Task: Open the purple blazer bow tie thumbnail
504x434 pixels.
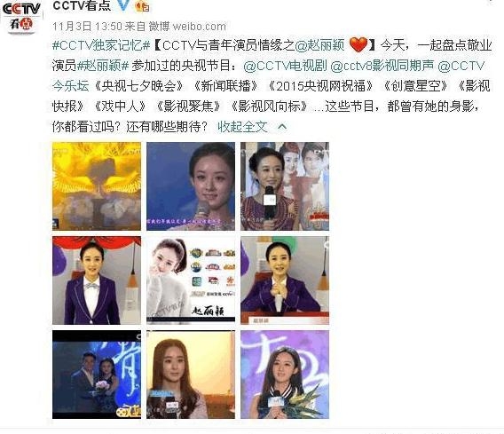Action: coord(97,280)
